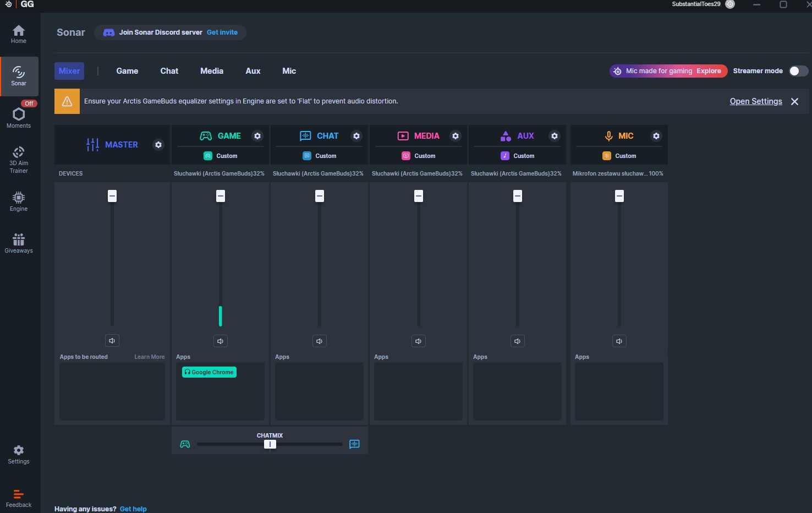This screenshot has width=812, height=513.
Task: Mute the GAME channel speaker button
Action: [x=220, y=341]
